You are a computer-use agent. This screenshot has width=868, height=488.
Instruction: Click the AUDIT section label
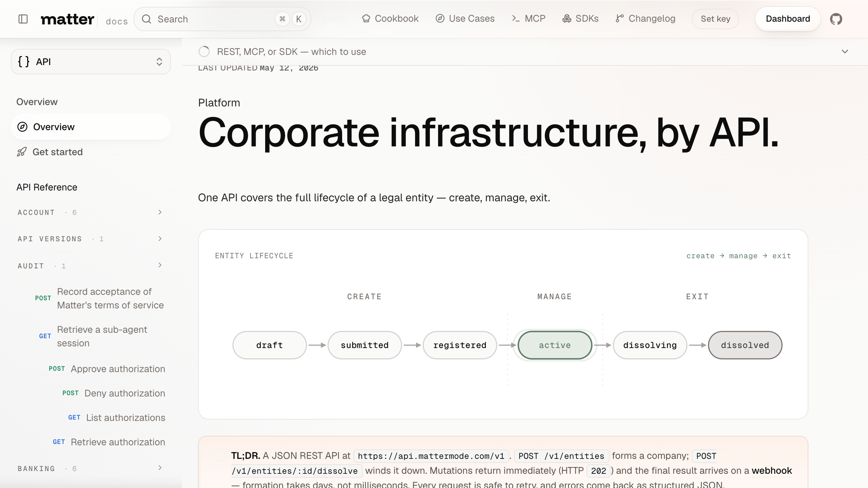pos(31,266)
